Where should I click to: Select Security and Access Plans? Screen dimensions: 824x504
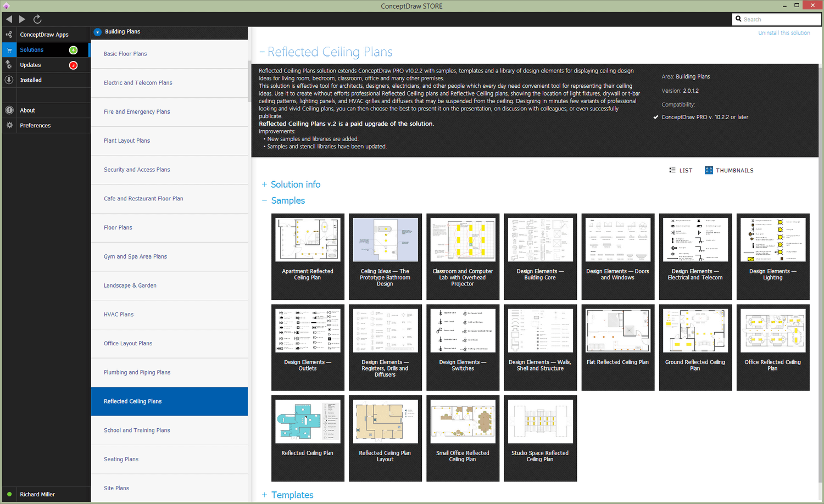tap(169, 170)
